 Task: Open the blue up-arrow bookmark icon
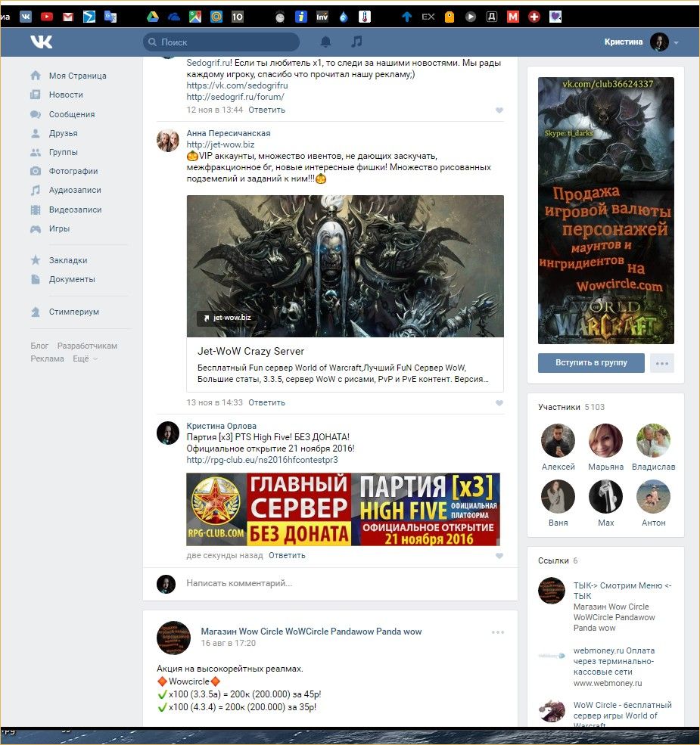click(x=406, y=17)
